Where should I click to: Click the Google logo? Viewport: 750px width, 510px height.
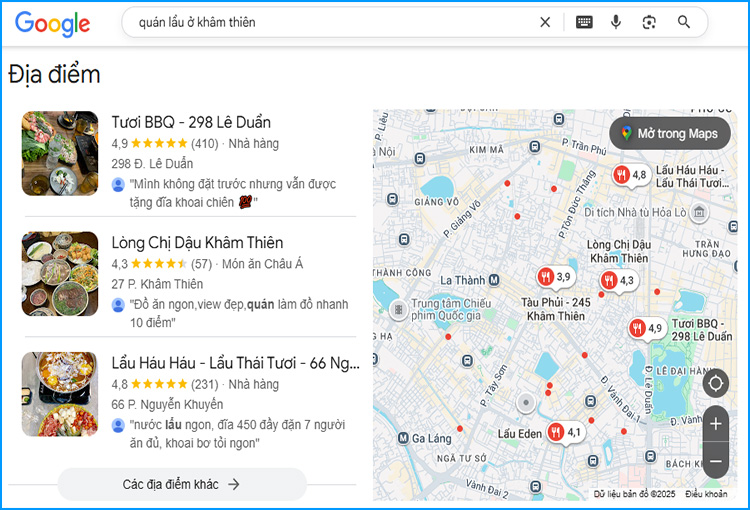point(52,23)
